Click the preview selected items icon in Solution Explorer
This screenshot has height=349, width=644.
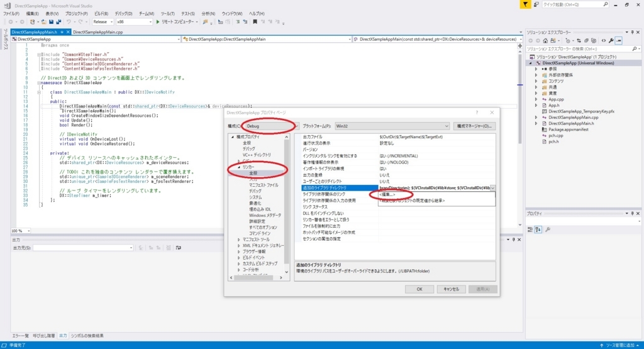point(619,41)
